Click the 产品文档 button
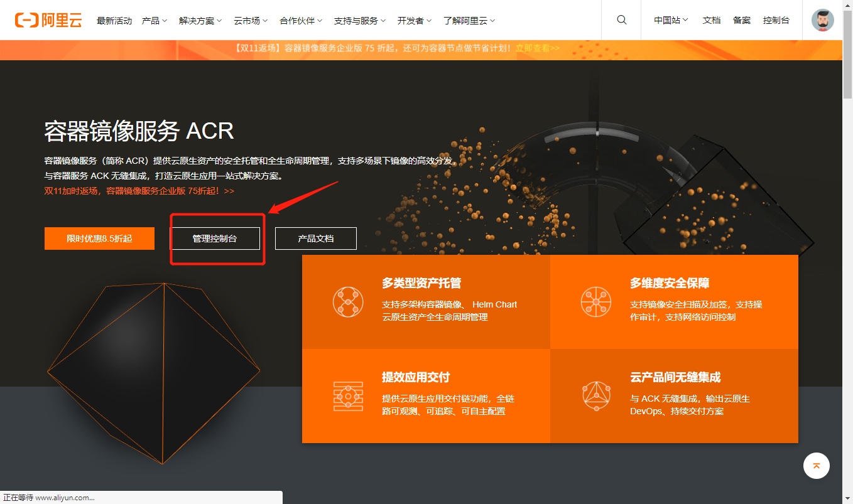This screenshot has height=504, width=853. [x=316, y=239]
